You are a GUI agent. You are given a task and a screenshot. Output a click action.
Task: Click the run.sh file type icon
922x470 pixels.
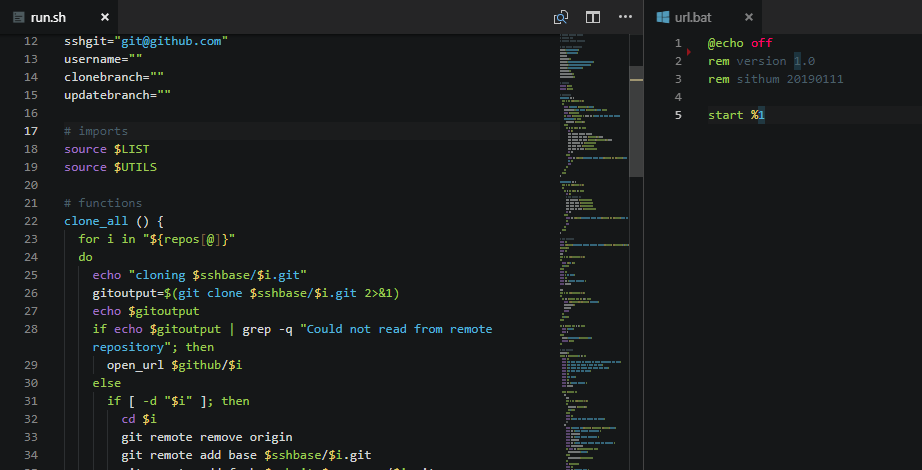pos(19,17)
